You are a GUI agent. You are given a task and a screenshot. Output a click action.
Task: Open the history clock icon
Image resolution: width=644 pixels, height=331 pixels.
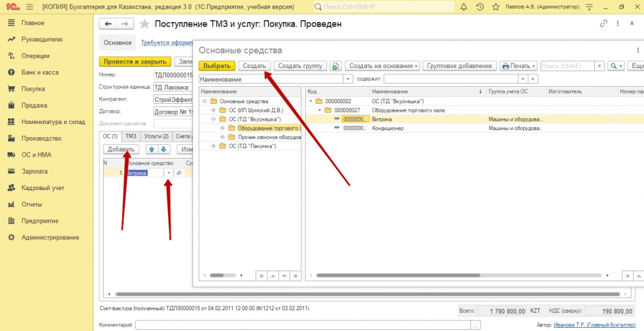pos(480,7)
